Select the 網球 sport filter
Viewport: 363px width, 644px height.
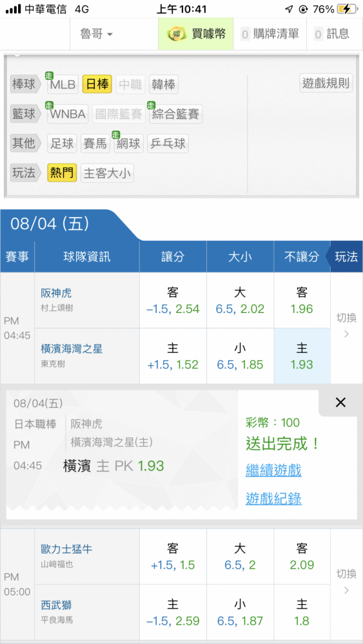(129, 144)
